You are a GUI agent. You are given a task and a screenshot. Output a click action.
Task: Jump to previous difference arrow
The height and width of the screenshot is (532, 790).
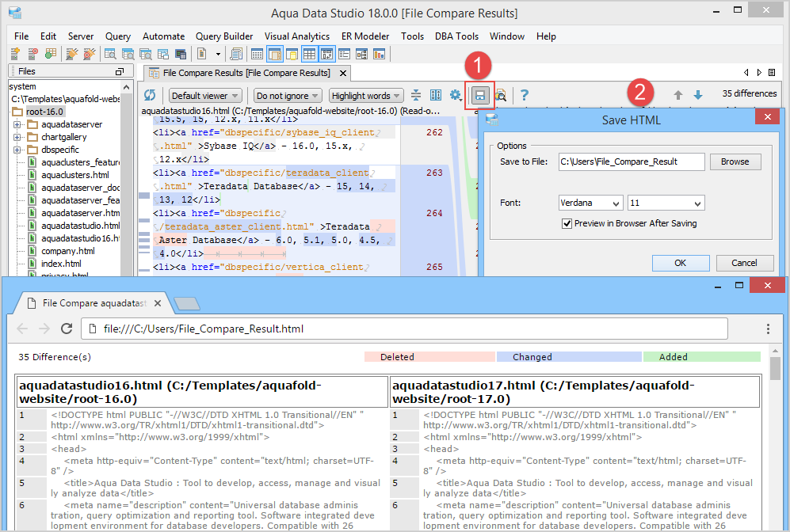678,96
